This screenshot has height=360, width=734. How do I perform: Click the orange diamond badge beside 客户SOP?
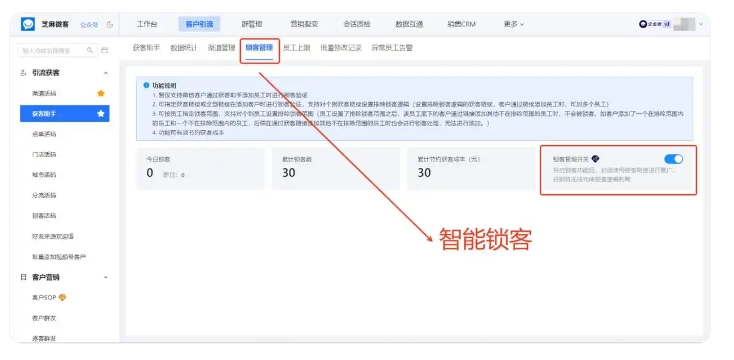(62, 298)
